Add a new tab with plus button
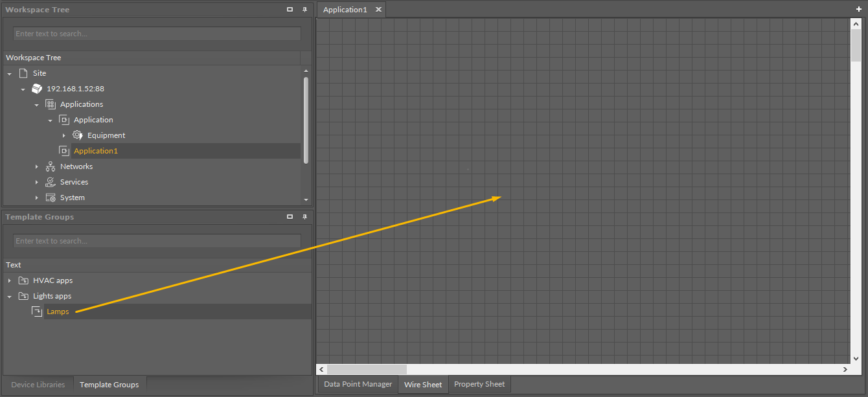 pos(859,9)
